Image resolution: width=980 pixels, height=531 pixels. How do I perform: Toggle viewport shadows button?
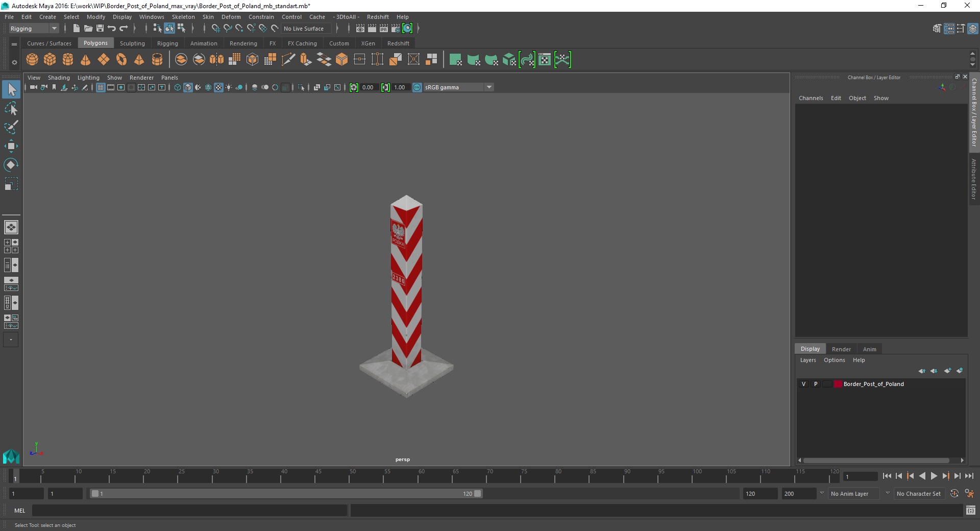tap(239, 87)
